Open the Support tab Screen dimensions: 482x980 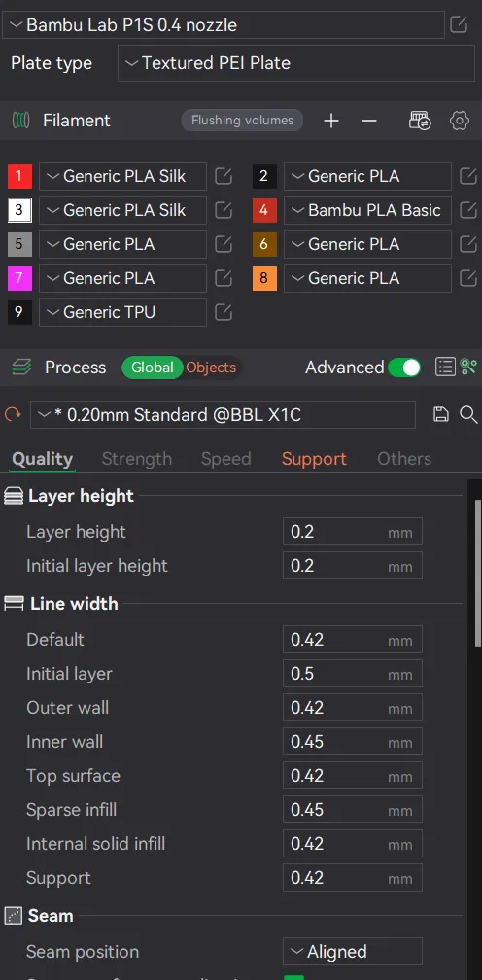[x=314, y=459]
